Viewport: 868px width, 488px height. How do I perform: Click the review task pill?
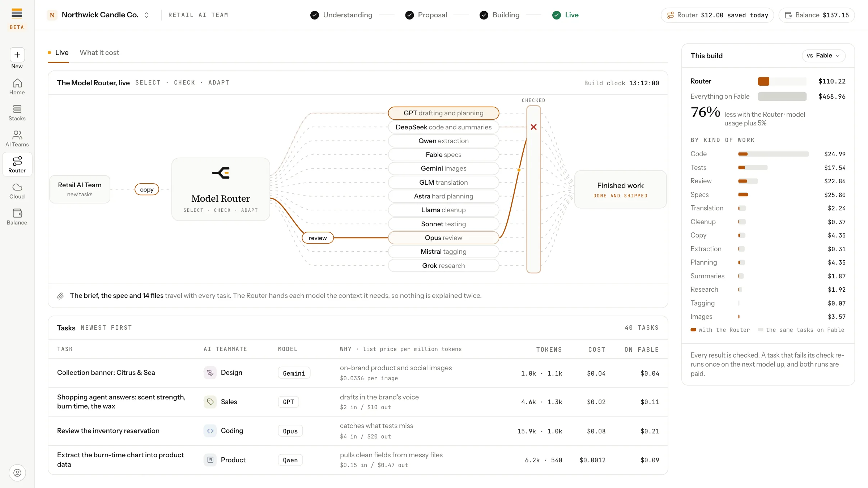click(318, 238)
